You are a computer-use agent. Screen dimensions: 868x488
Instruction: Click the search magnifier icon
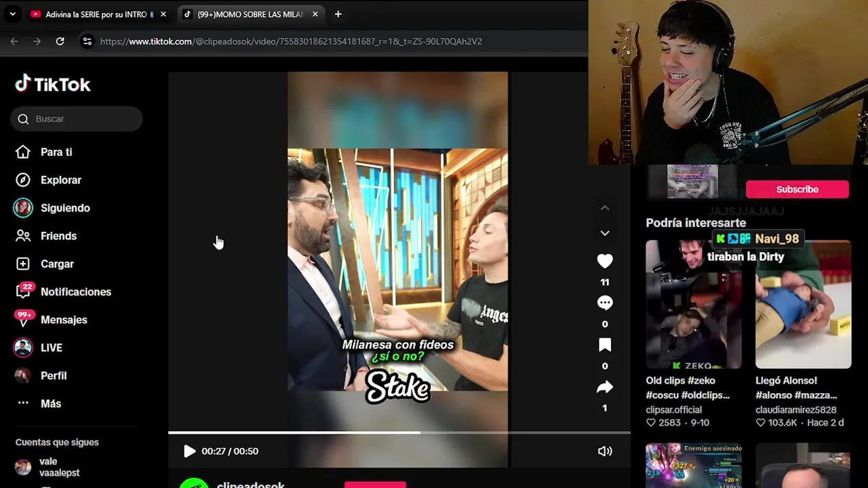(23, 119)
